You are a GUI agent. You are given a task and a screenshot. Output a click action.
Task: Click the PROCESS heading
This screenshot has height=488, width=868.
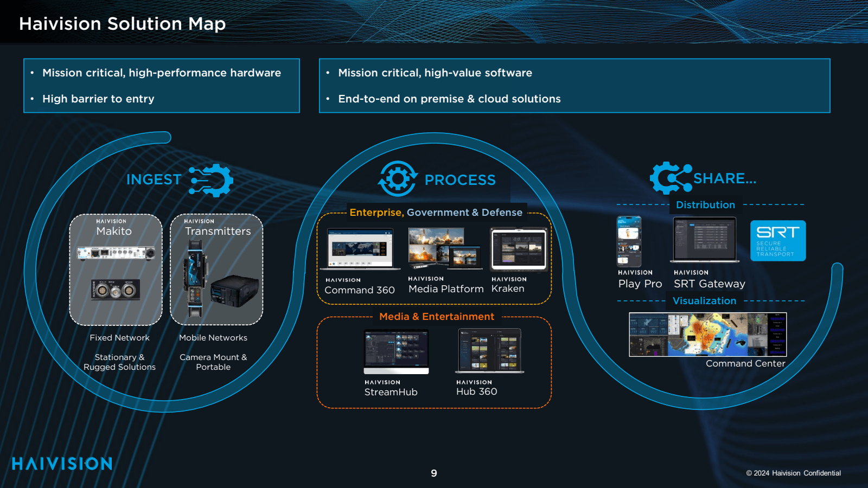(x=460, y=180)
